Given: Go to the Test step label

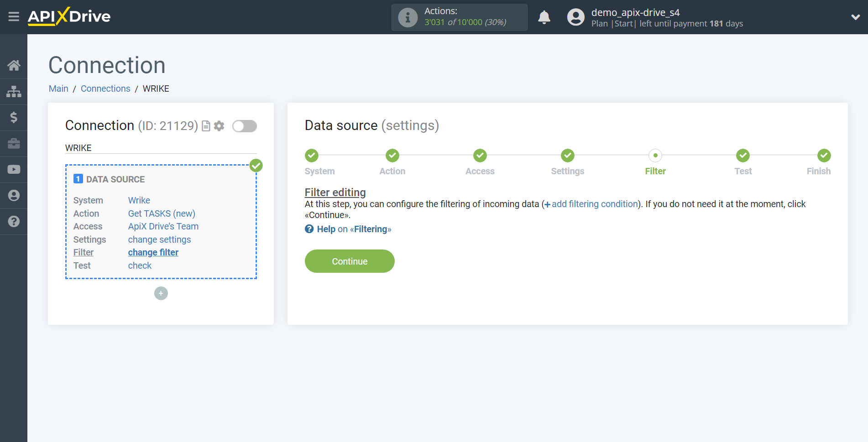Looking at the screenshot, I should [743, 171].
